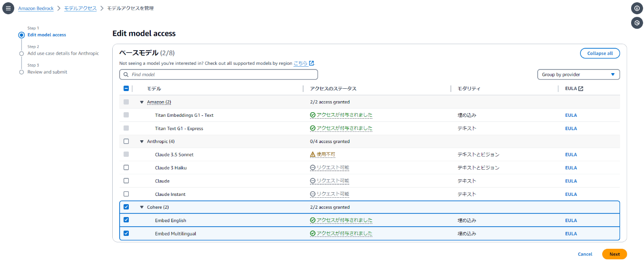Image resolution: width=644 pixels, height=269 pixels.
Task: Collapse the Anthropic (4) provider group
Action: click(142, 142)
